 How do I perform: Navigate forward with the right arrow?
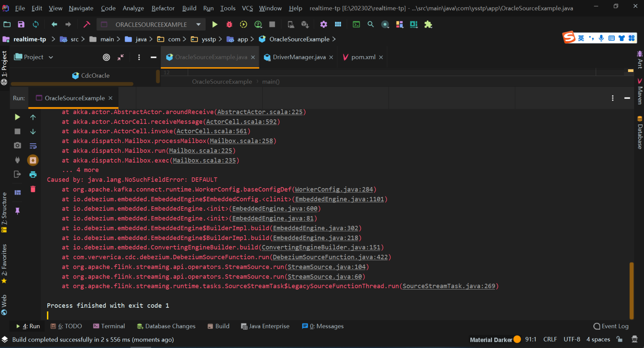point(68,24)
